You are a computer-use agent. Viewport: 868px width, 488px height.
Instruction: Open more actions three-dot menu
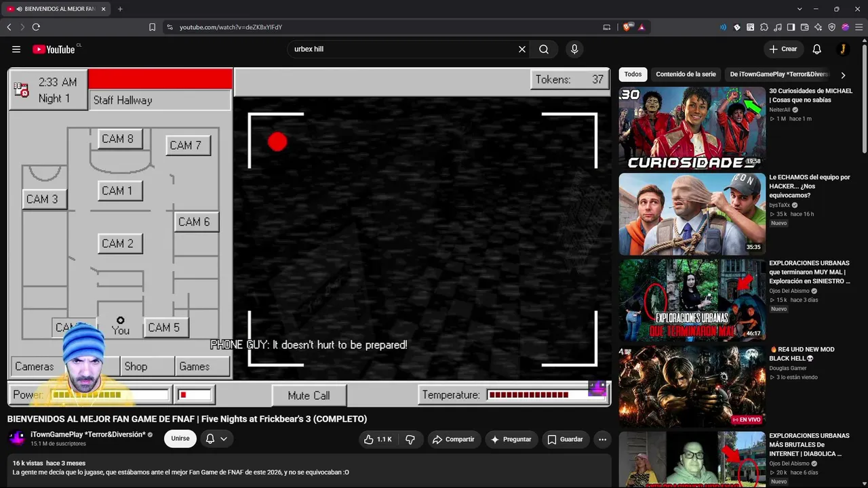click(x=602, y=439)
